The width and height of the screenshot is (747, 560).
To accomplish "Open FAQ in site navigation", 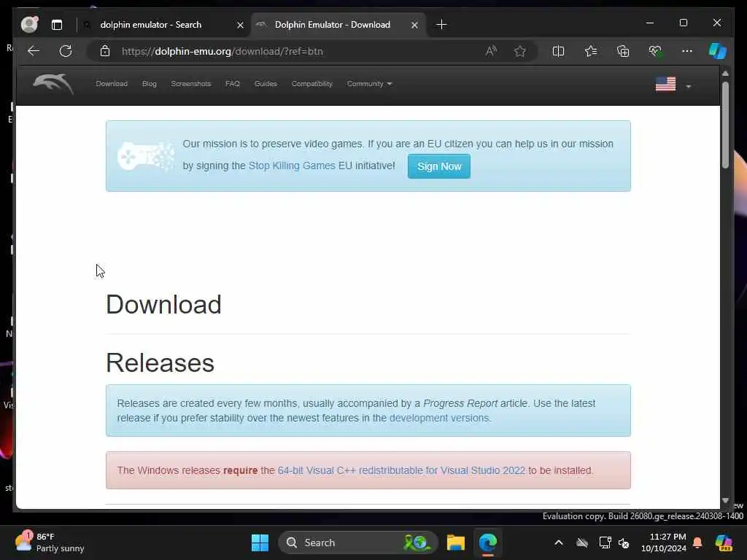I will pos(233,84).
